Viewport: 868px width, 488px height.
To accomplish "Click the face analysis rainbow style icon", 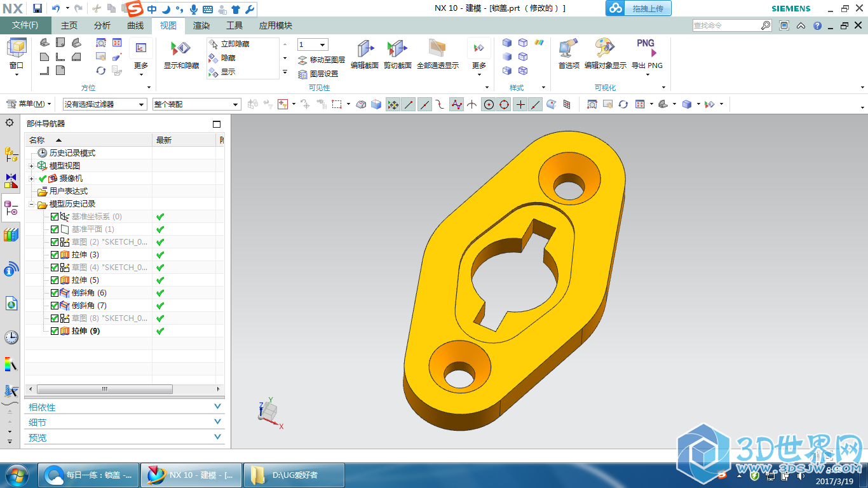I will (539, 43).
